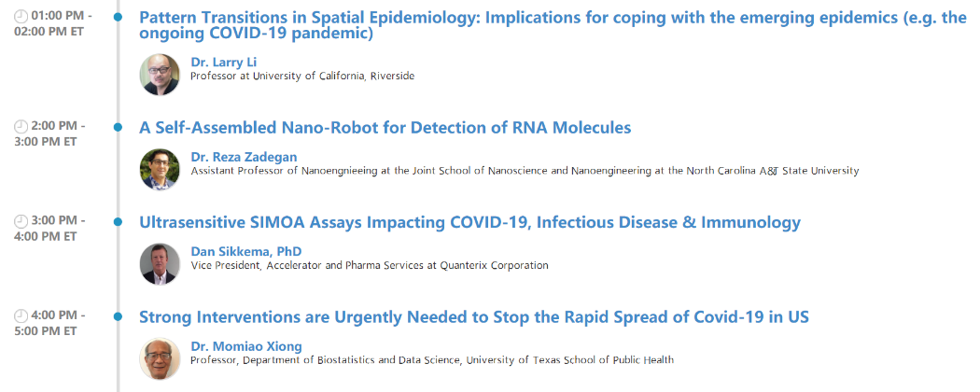
Task: Click timeline dot for the 1 PM session
Action: 119,17
